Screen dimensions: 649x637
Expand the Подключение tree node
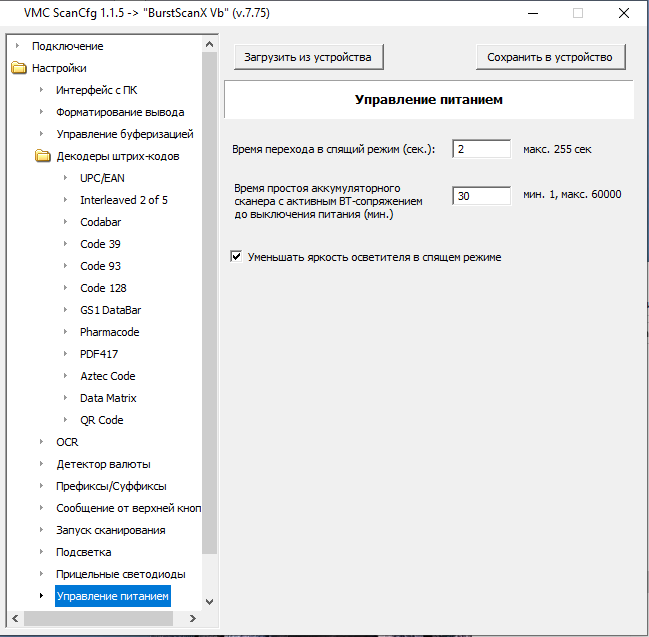pyautogui.click(x=17, y=46)
